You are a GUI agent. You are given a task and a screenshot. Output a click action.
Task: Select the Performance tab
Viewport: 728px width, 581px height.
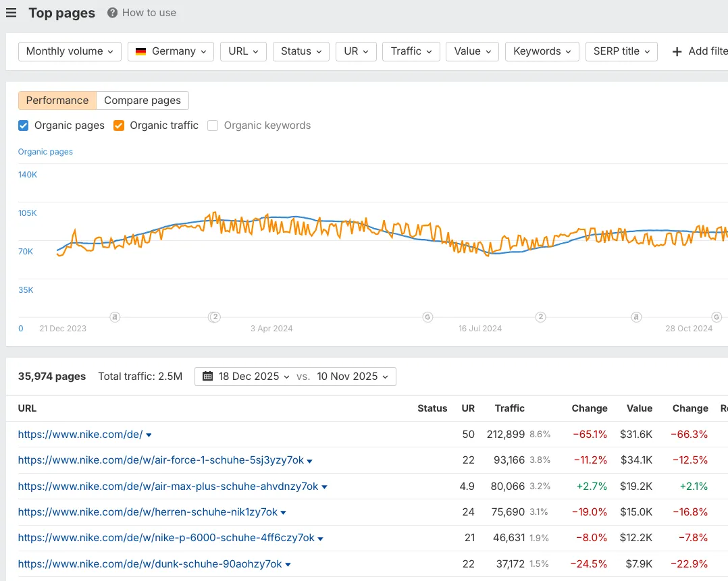(x=57, y=100)
